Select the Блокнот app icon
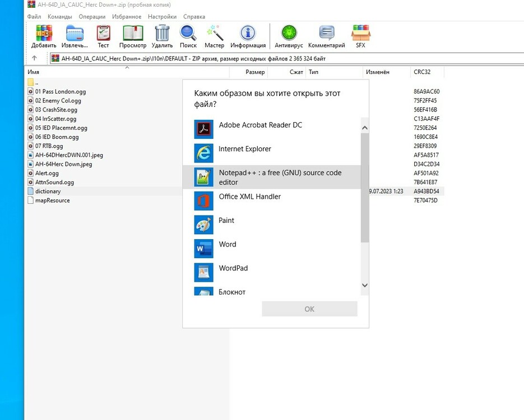 (203, 291)
